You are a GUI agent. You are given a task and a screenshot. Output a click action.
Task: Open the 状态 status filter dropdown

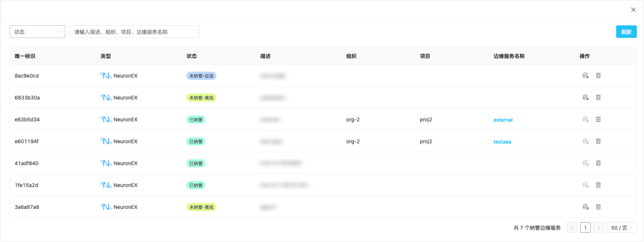37,32
